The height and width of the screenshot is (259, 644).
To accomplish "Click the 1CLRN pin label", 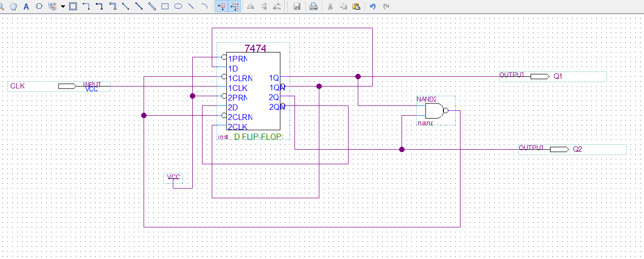I will coord(240,78).
